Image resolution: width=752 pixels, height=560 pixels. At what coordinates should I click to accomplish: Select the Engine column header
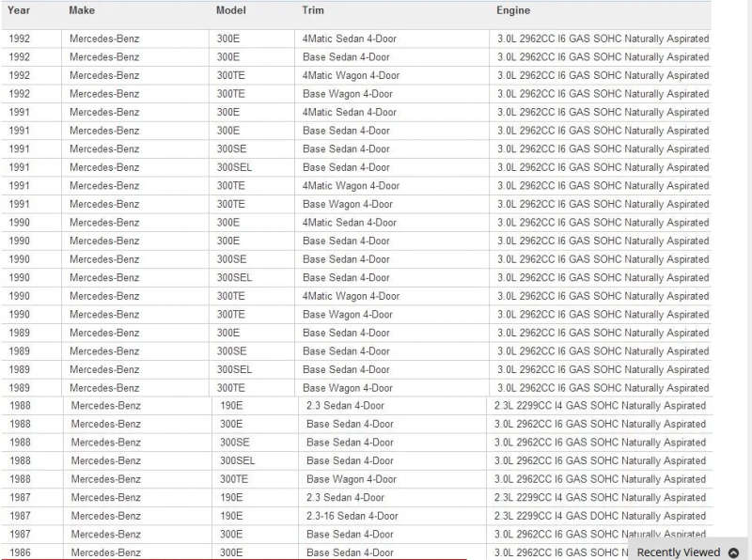click(513, 10)
